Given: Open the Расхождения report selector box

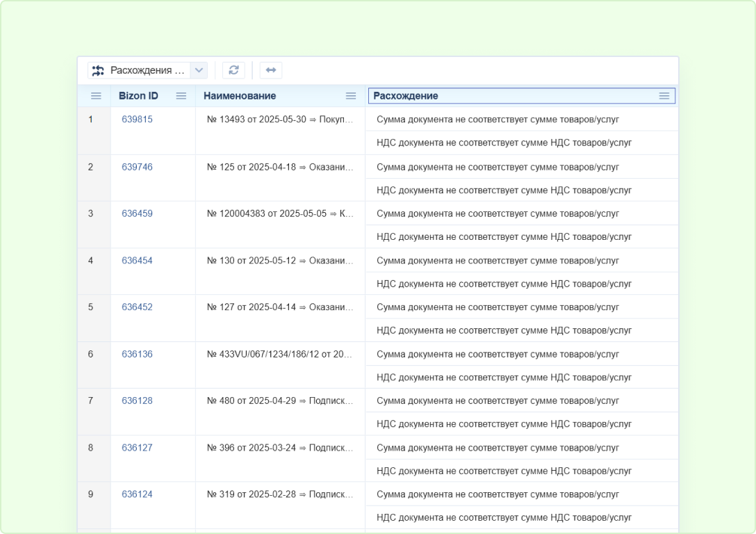Looking at the screenshot, I should pyautogui.click(x=147, y=70).
